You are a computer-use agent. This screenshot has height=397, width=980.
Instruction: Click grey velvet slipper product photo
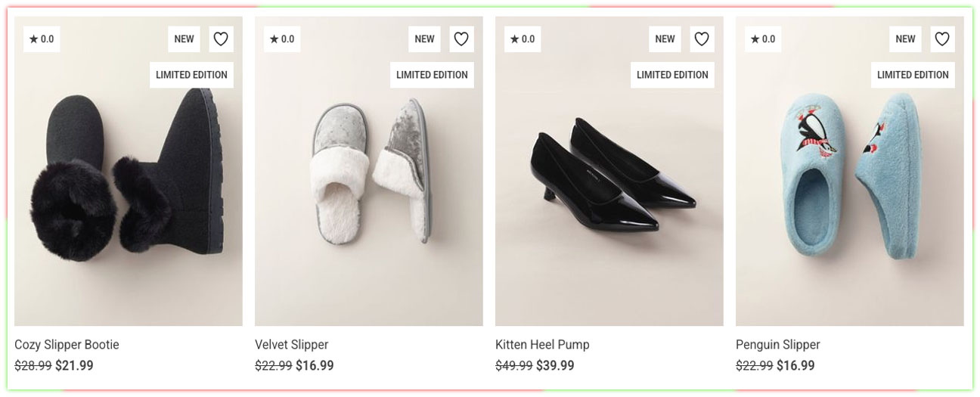pos(369,181)
